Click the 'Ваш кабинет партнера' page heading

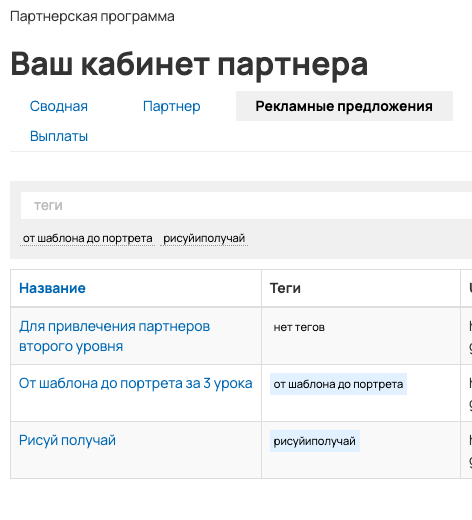point(189,64)
